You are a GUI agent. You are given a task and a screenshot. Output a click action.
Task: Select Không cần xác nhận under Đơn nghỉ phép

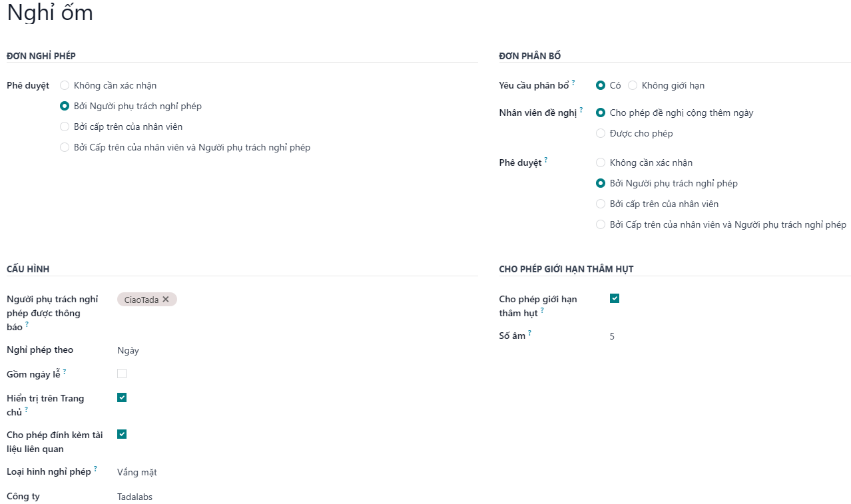point(65,85)
